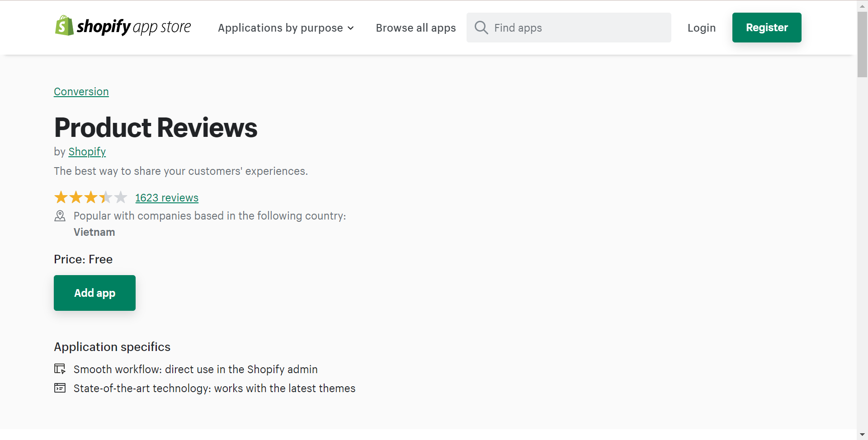Screen dimensions: 868x440
Task: Click the green Register button
Action: [x=767, y=28]
